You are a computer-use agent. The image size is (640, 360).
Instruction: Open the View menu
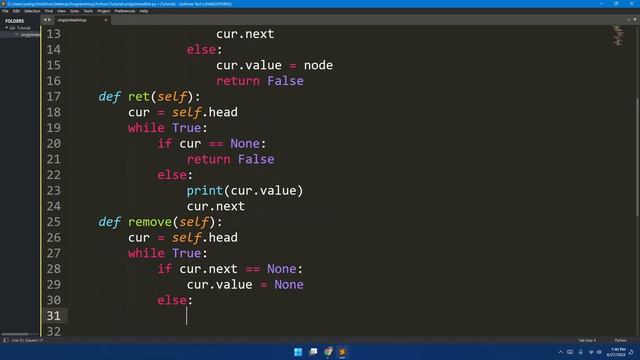pyautogui.click(x=61, y=11)
